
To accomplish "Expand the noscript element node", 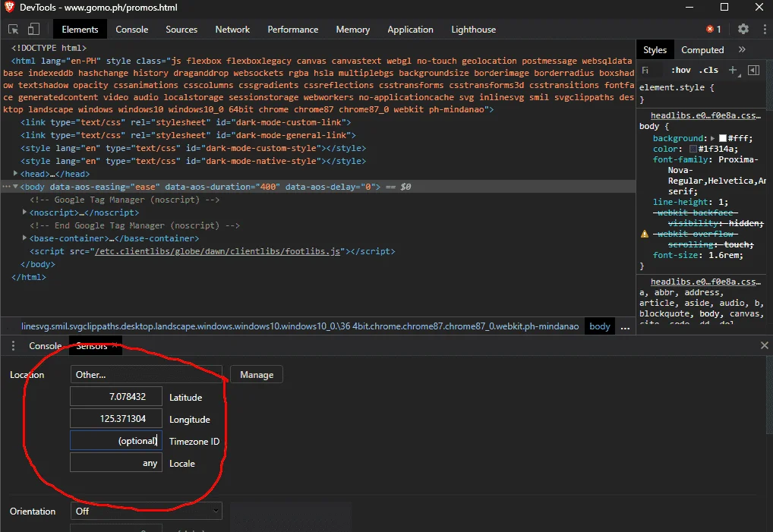I will point(24,212).
